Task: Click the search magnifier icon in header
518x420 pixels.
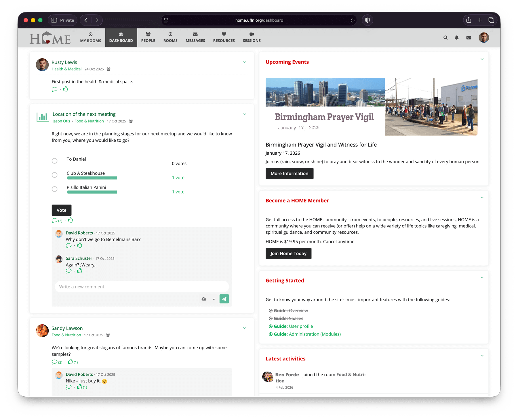Action: pos(445,38)
